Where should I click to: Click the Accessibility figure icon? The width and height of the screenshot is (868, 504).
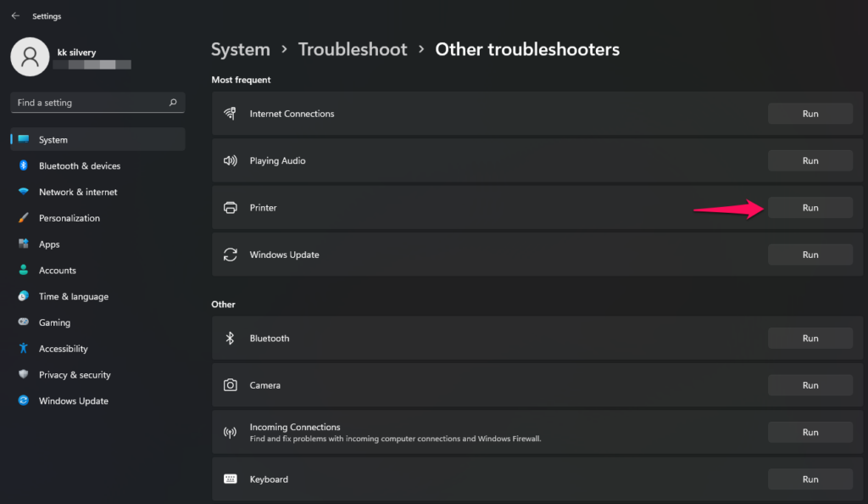pos(23,348)
